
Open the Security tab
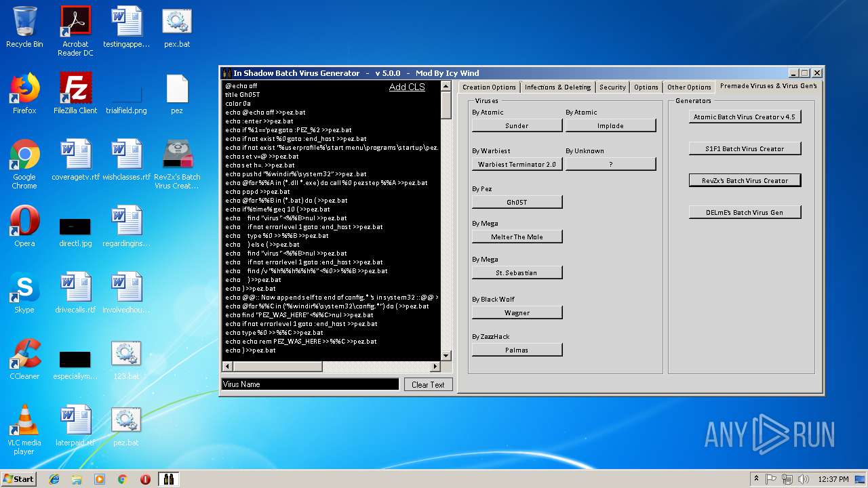pos(612,87)
